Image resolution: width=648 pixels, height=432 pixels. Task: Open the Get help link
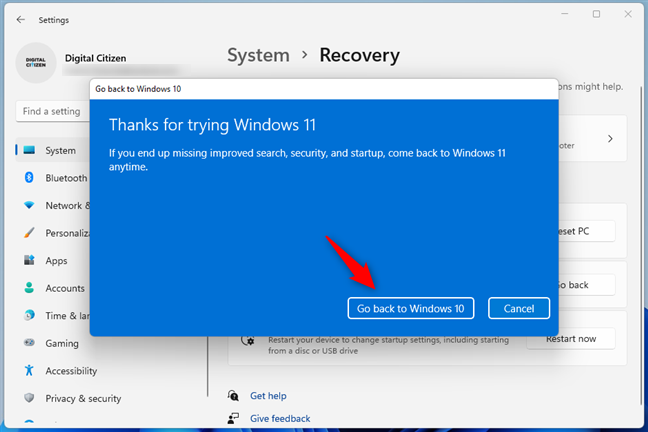pyautogui.click(x=268, y=396)
